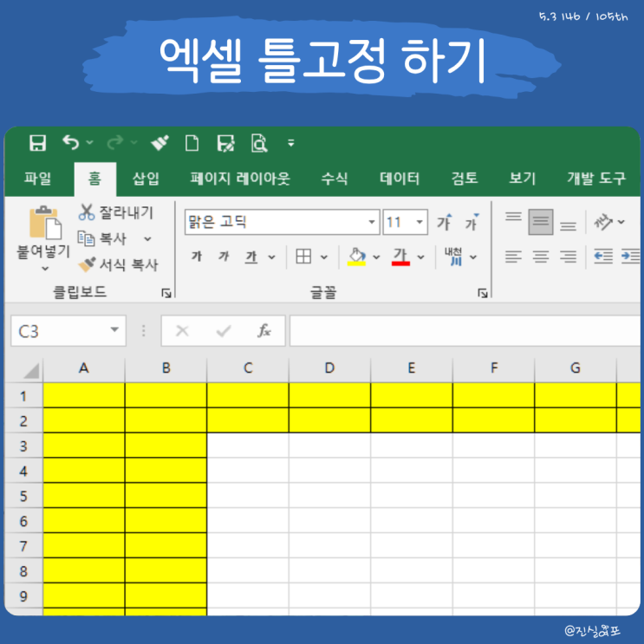The width and height of the screenshot is (644, 644).
Task: Click 서식 복사 format painter button
Action: point(118,265)
